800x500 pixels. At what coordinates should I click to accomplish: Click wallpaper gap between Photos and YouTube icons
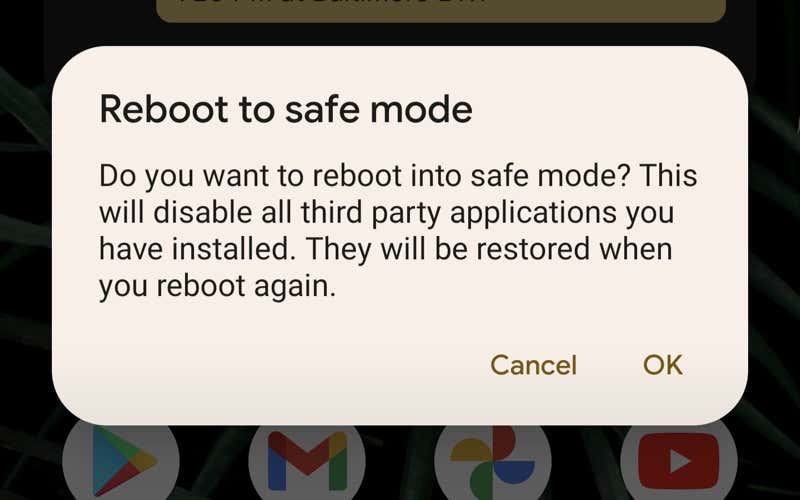(x=586, y=464)
